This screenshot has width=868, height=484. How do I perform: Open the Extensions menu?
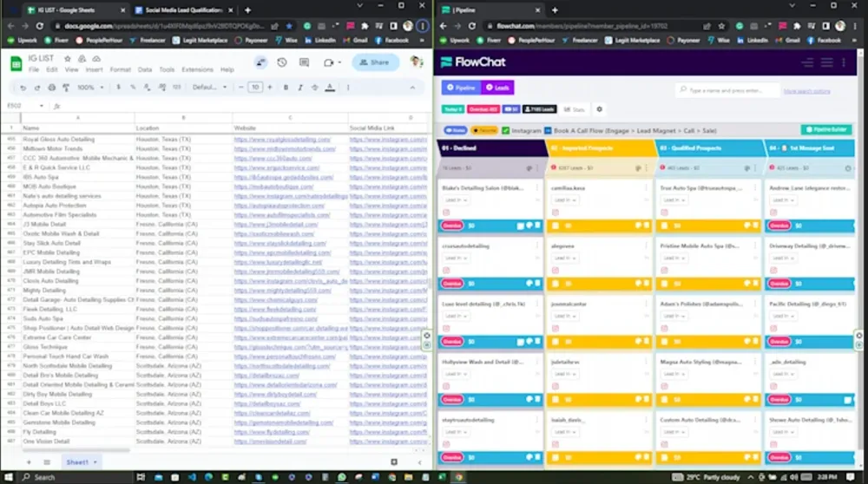197,69
